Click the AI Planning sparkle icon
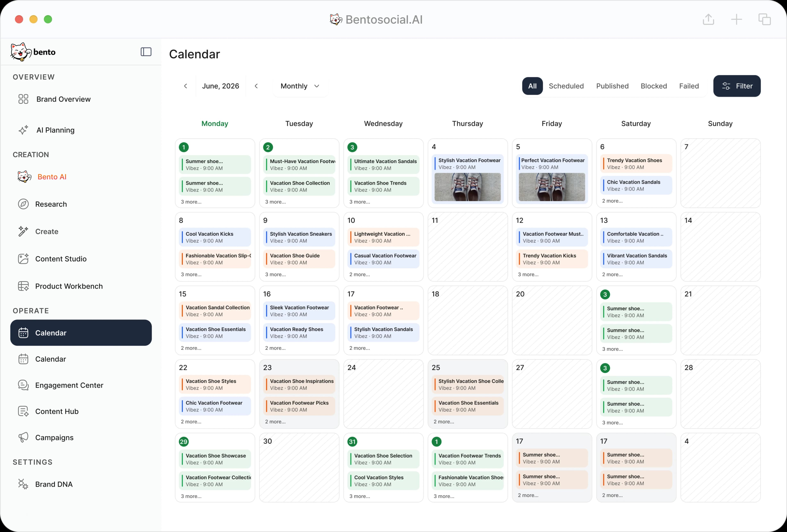This screenshot has height=532, width=787. [x=23, y=130]
